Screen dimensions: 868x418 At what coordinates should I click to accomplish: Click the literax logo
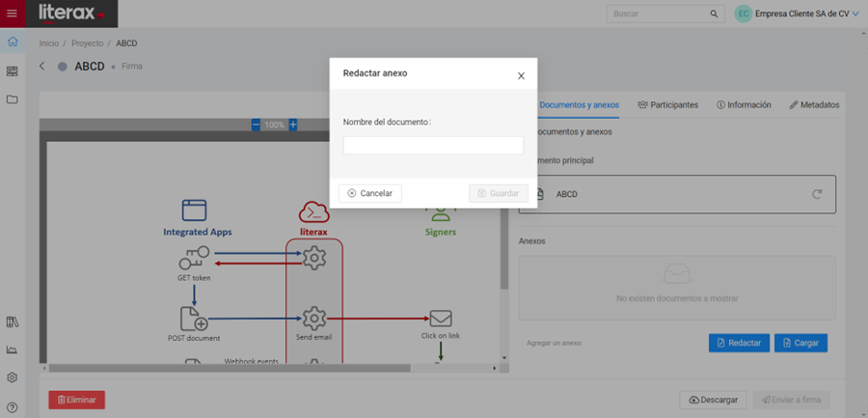point(71,14)
